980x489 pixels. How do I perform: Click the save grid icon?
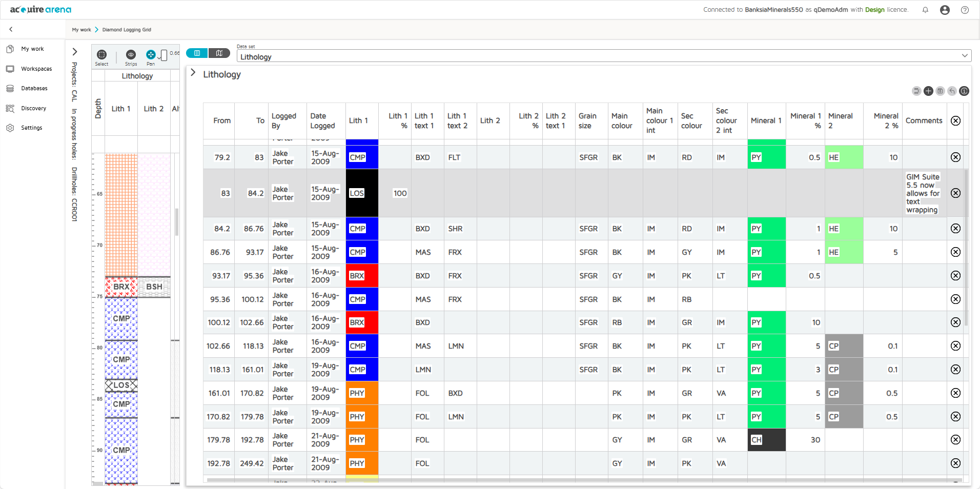pyautogui.click(x=940, y=91)
